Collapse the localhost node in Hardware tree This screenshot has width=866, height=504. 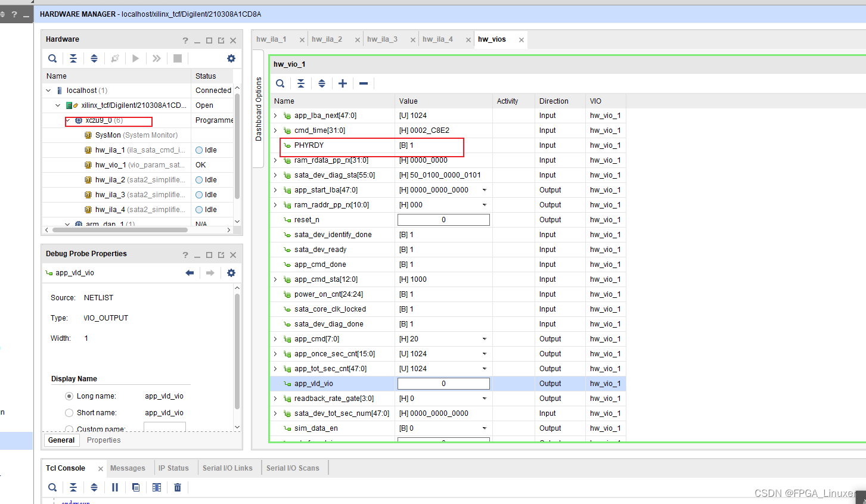tap(48, 90)
